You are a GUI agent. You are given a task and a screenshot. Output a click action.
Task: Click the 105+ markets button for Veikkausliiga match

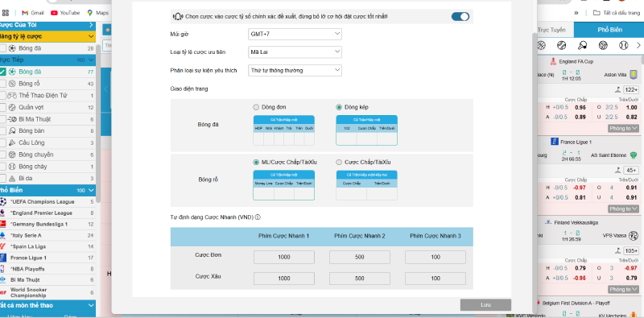tap(631, 250)
